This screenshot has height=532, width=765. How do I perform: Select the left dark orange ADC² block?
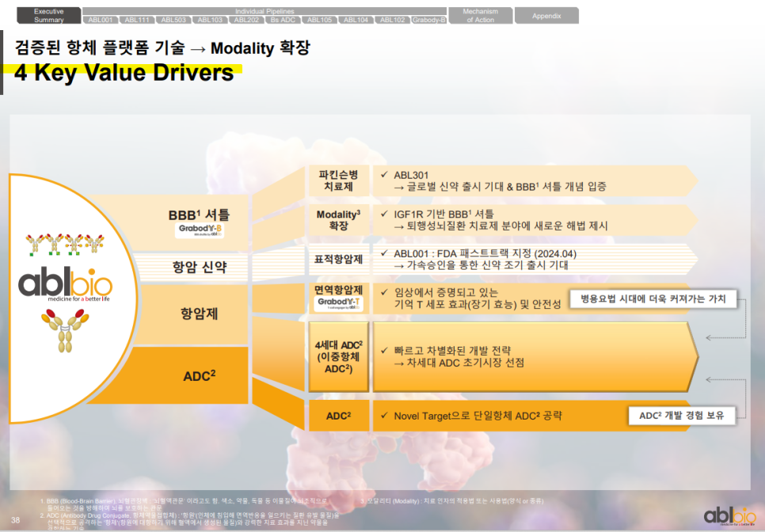169,375
